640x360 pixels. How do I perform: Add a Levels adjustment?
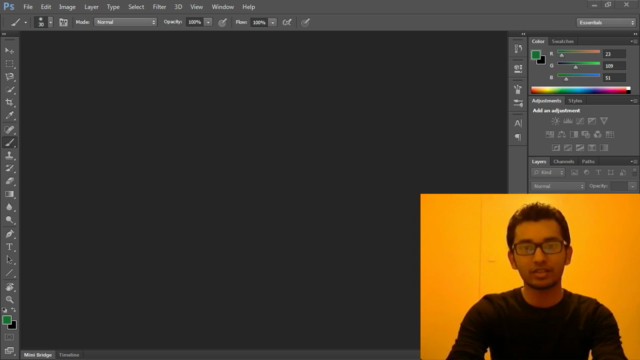point(568,121)
